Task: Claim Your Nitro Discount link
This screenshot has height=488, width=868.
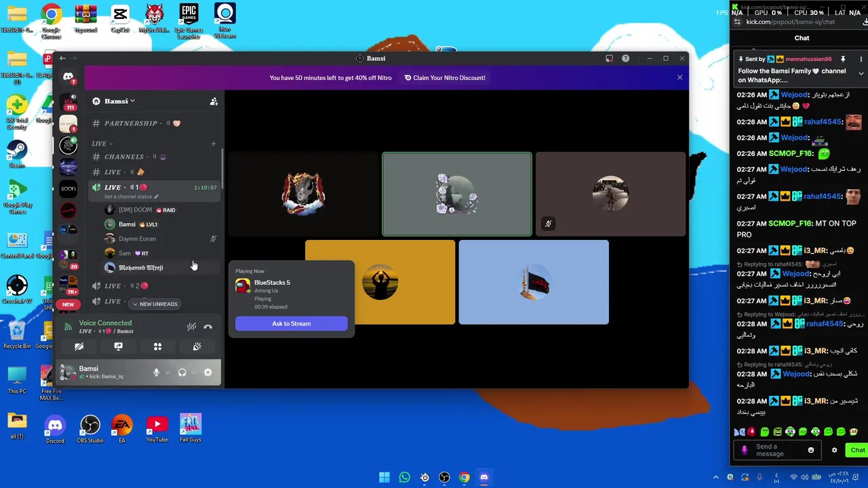Action: [445, 78]
